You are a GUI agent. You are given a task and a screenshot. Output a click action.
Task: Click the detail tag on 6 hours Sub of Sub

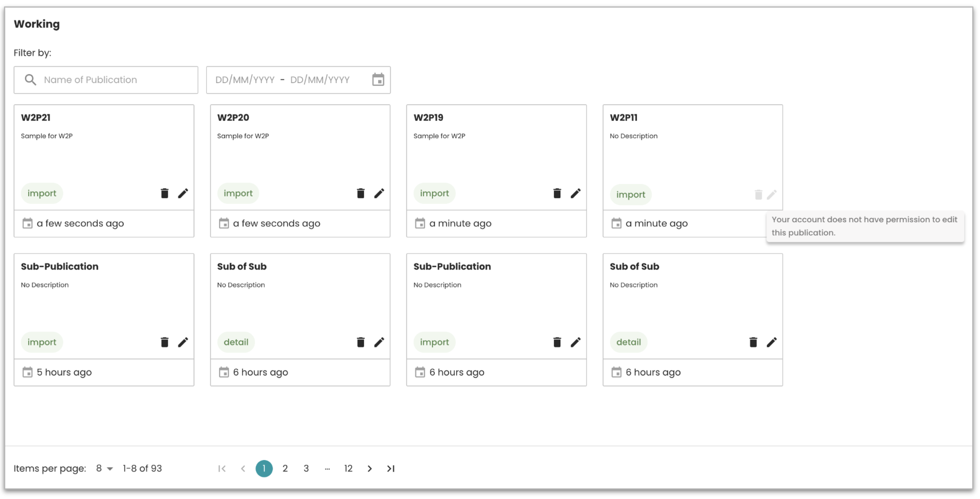[x=236, y=342]
